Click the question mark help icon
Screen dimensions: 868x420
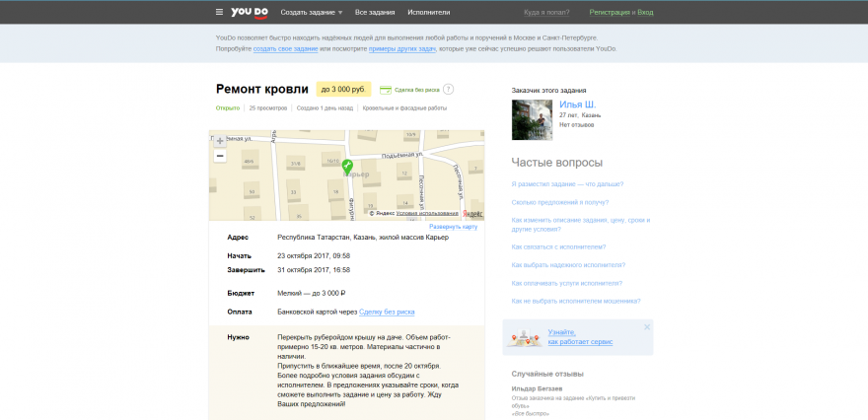point(449,90)
